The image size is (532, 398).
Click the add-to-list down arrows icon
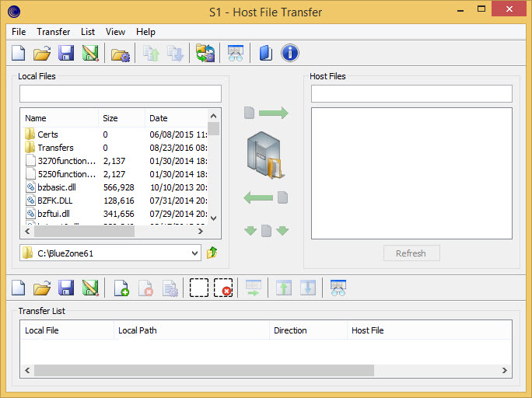(x=266, y=231)
